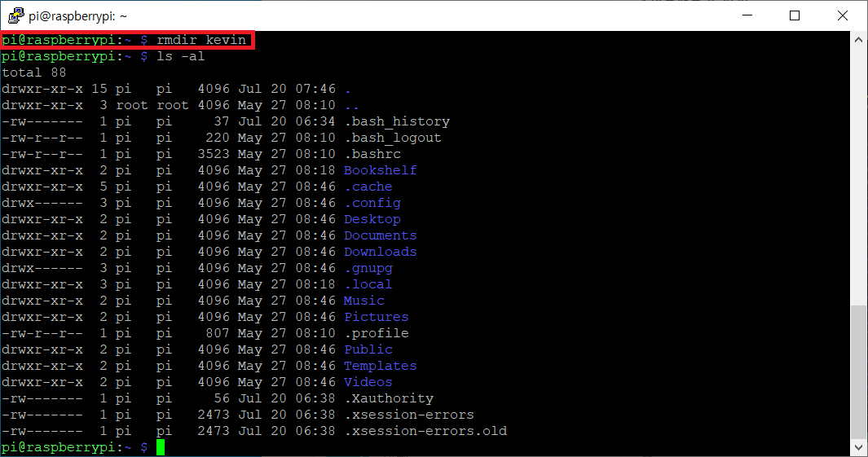The height and width of the screenshot is (457, 868).
Task: Click the green cursor at the prompt
Action: pos(161,447)
